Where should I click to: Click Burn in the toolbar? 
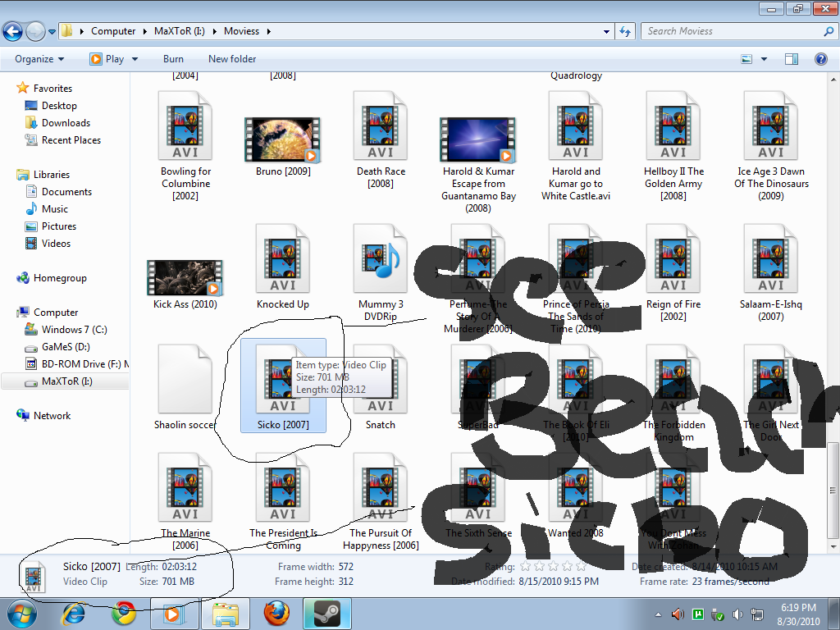coord(173,59)
